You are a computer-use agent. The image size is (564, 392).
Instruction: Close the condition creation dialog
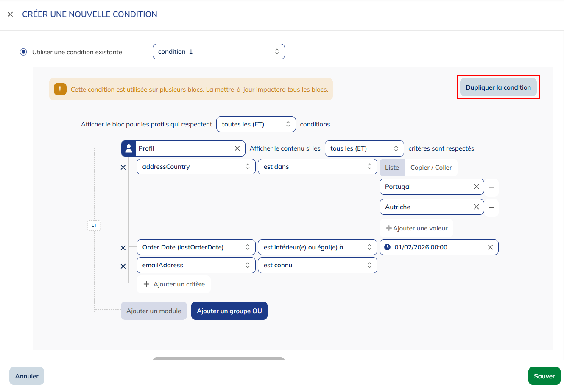point(10,14)
